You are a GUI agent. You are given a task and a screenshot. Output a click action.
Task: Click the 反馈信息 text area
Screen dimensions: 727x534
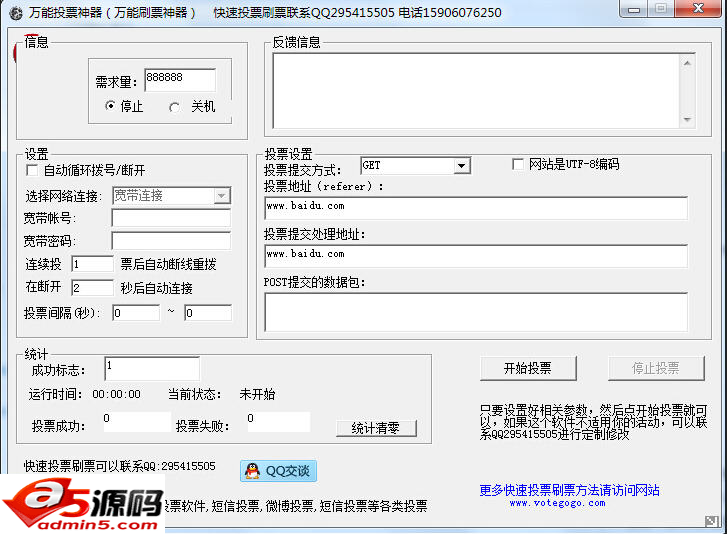[x=477, y=90]
